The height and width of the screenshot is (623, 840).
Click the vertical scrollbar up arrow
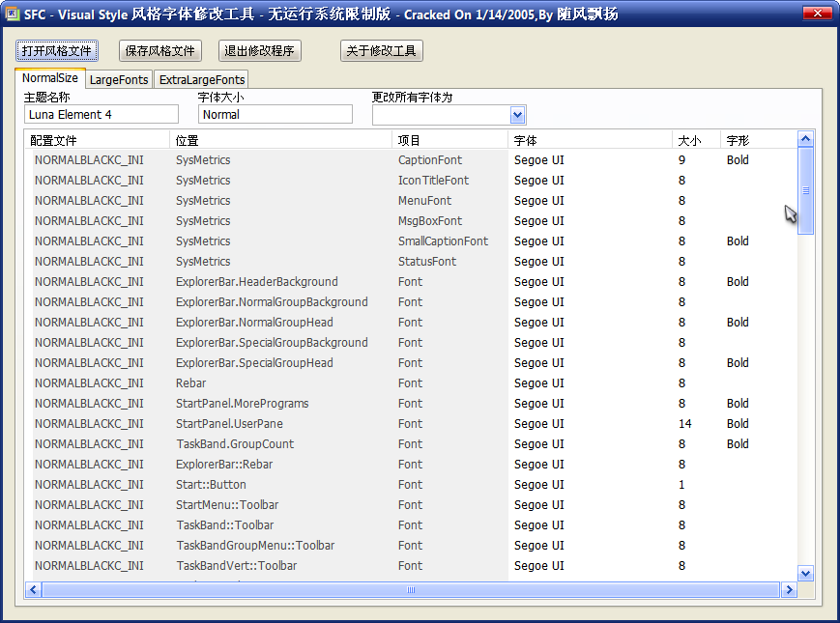(x=806, y=140)
